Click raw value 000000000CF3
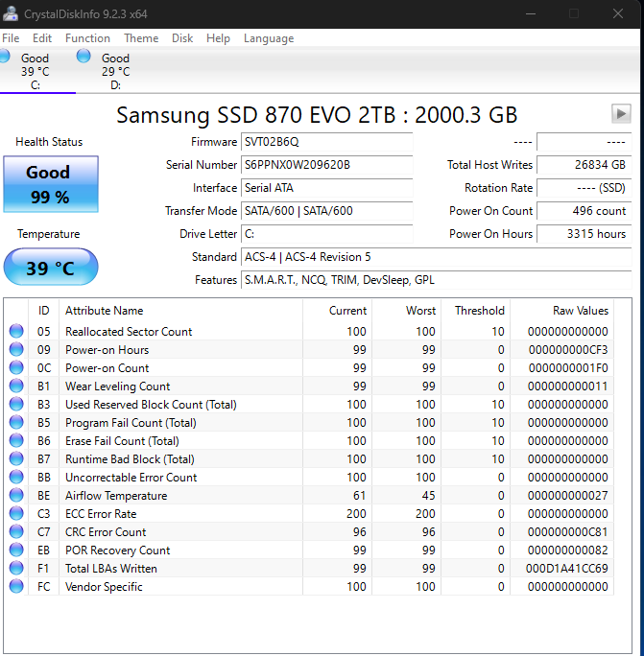 tap(568, 349)
